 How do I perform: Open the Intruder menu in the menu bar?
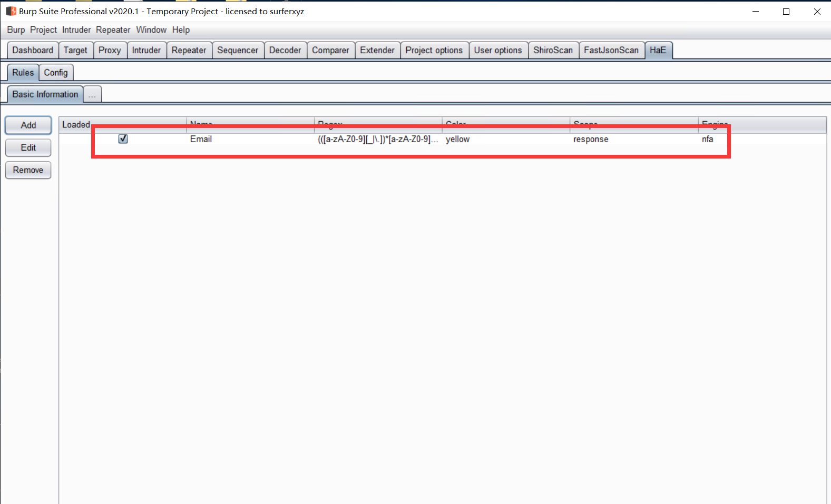[76, 30]
